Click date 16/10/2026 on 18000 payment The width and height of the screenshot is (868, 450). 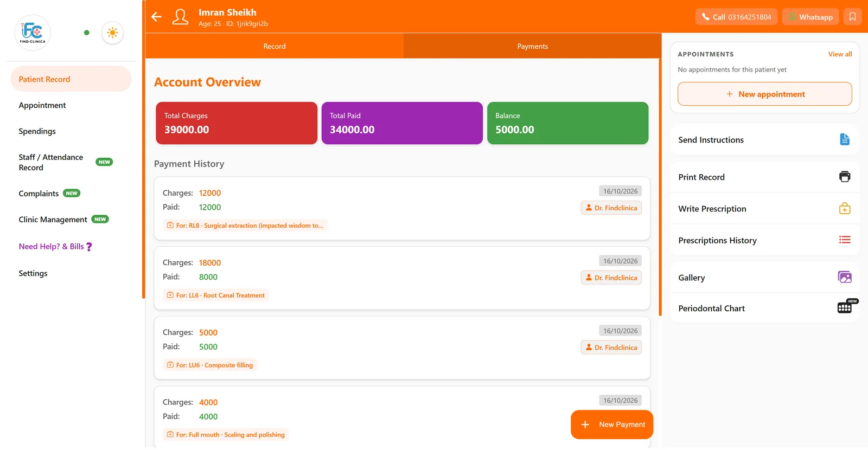(x=621, y=261)
